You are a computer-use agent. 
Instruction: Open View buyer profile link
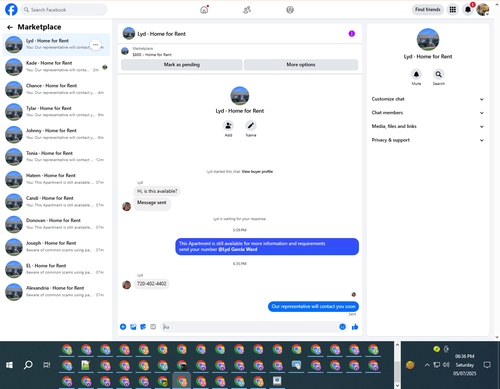[257, 172]
